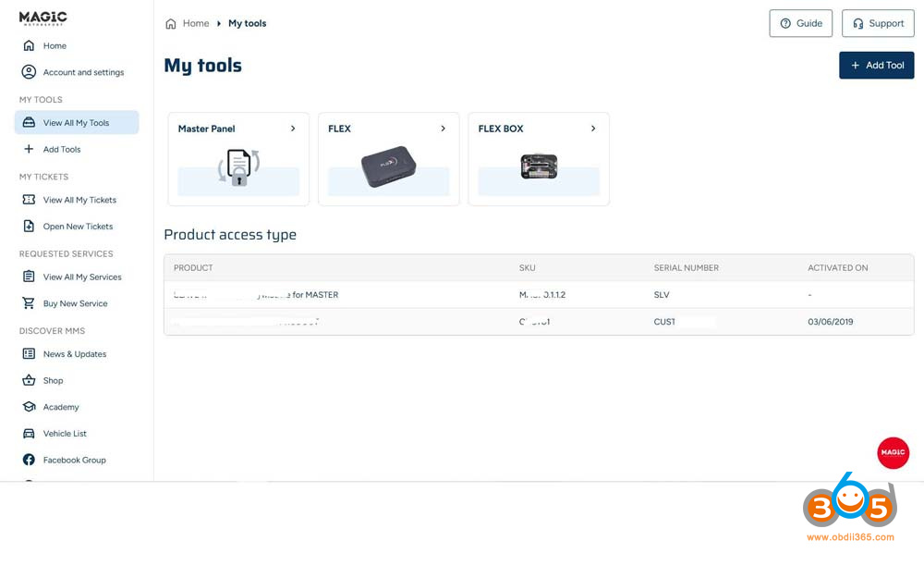Select Buy New Service
Image resolution: width=924 pixels, height=578 pixels.
(x=77, y=303)
